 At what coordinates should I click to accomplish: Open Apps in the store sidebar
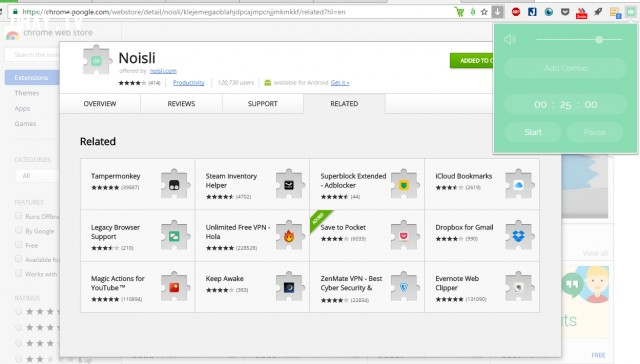coord(22,109)
